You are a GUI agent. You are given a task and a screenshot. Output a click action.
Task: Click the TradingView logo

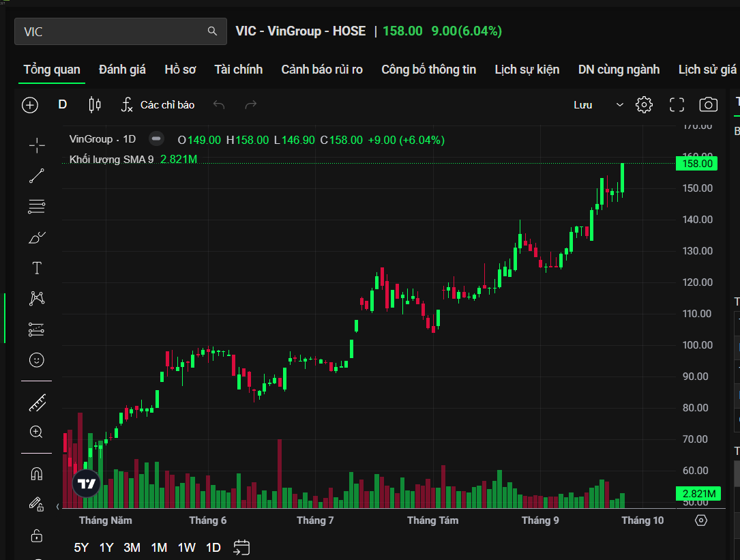(87, 484)
